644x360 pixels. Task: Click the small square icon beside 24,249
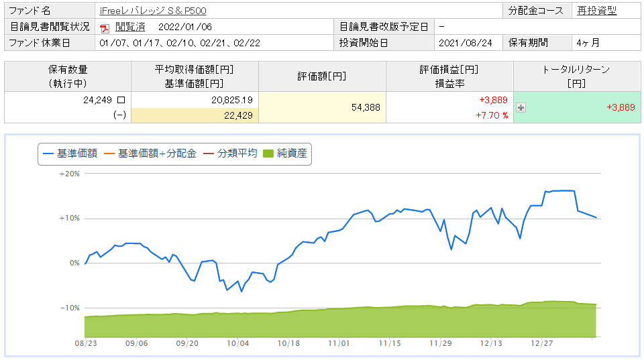pos(121,100)
